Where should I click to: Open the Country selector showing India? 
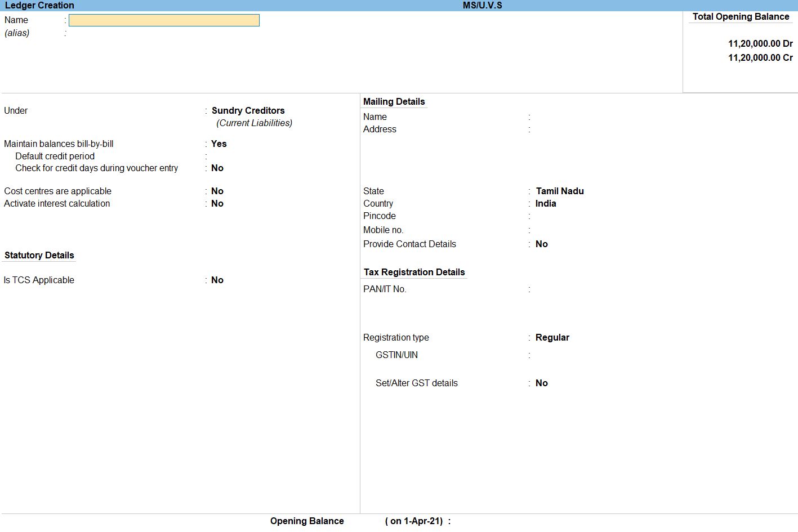coord(545,203)
